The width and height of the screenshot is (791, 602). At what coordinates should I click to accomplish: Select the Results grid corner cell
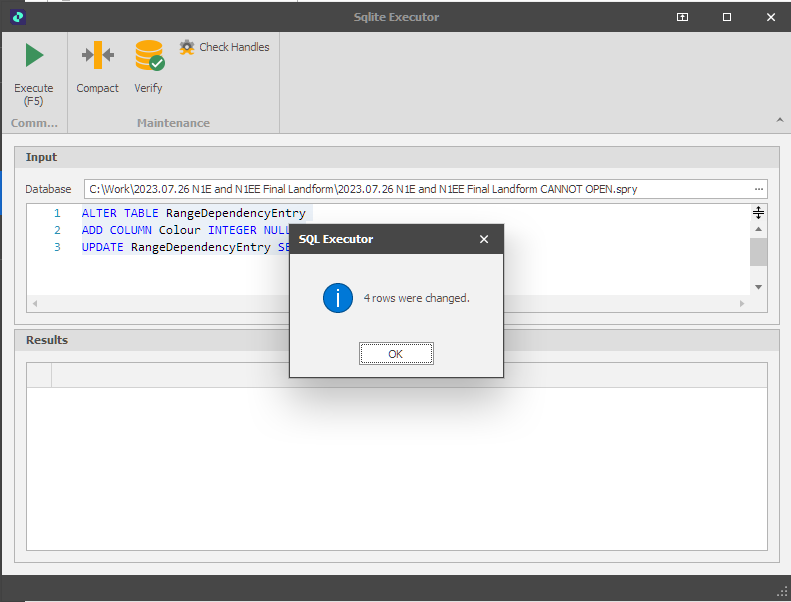coord(39,374)
